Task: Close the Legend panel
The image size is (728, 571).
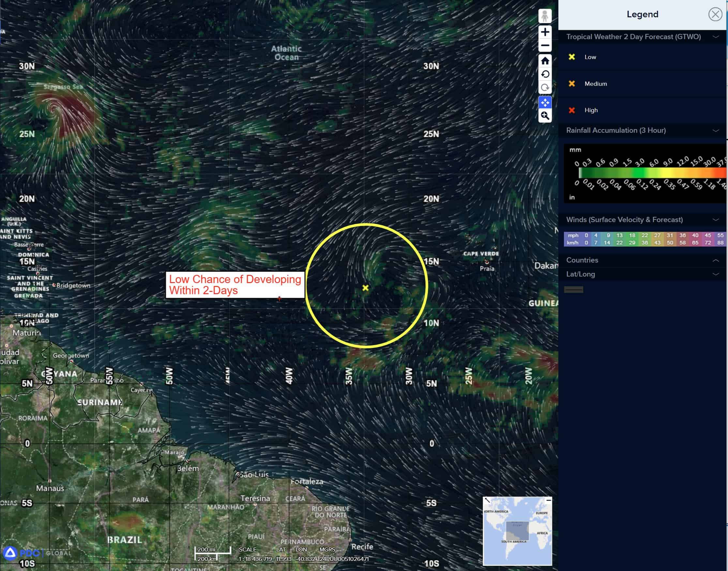Action: pyautogui.click(x=715, y=14)
